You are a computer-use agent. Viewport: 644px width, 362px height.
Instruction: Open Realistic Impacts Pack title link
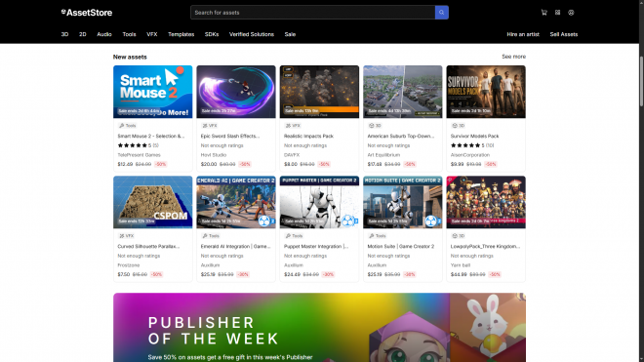click(308, 136)
